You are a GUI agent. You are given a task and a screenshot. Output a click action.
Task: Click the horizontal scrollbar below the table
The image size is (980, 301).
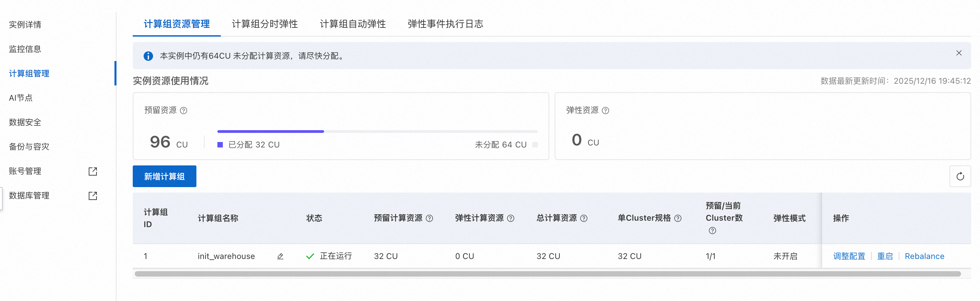(547, 274)
